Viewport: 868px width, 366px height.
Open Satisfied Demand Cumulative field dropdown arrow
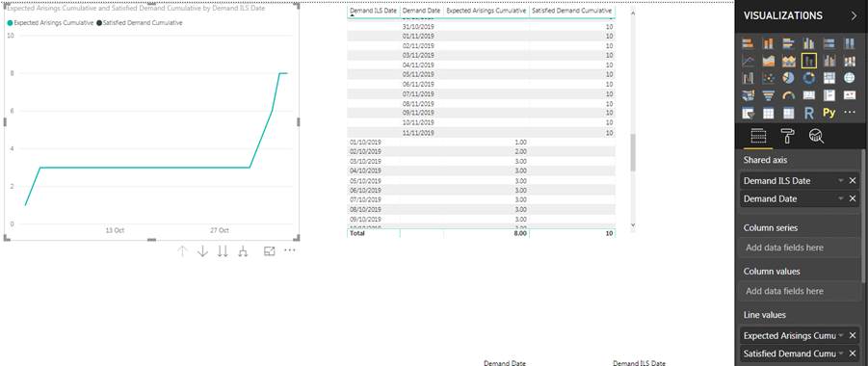841,353
